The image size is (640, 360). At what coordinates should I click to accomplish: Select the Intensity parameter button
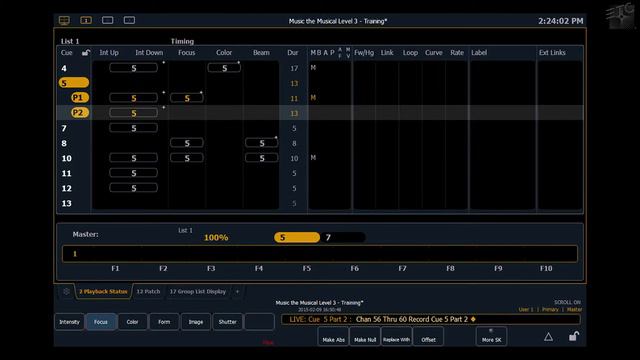click(x=69, y=322)
